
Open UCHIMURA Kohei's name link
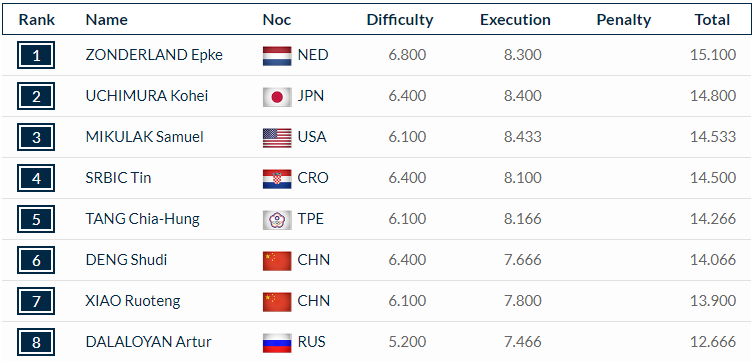click(147, 96)
